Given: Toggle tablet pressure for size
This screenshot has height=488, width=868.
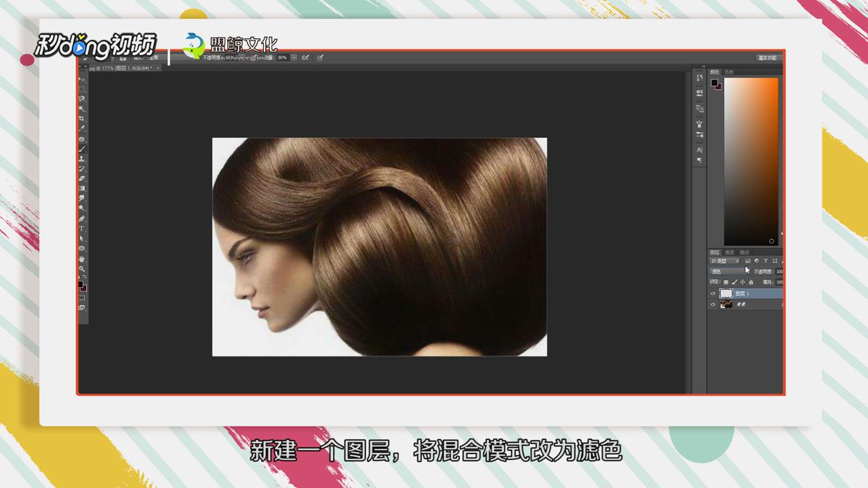Looking at the screenshot, I should pyautogui.click(x=320, y=58).
